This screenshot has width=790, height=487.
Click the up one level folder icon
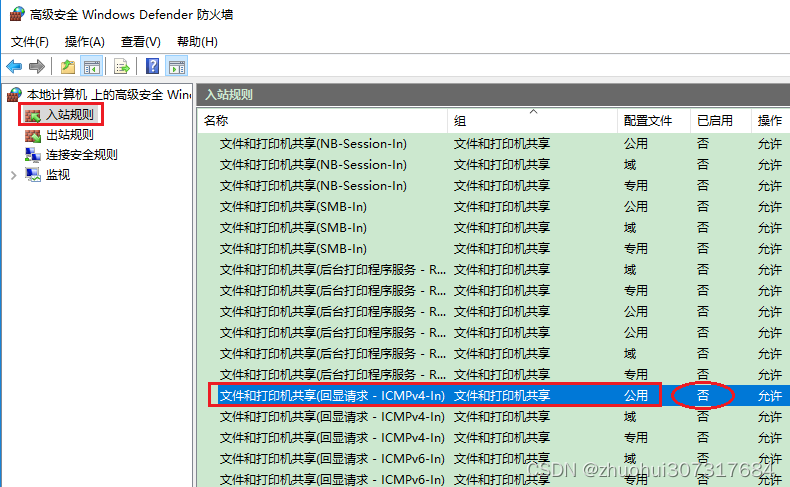(x=68, y=66)
